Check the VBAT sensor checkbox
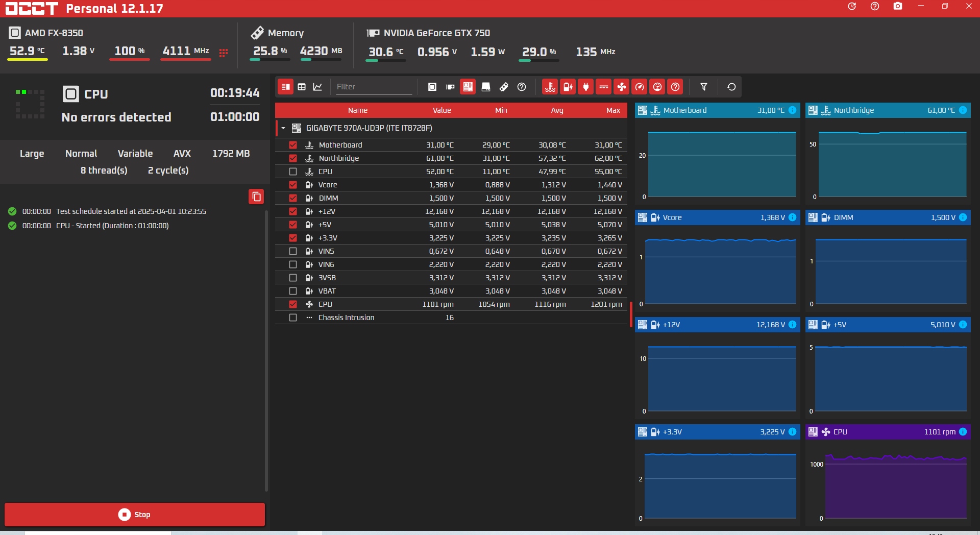 click(x=293, y=291)
